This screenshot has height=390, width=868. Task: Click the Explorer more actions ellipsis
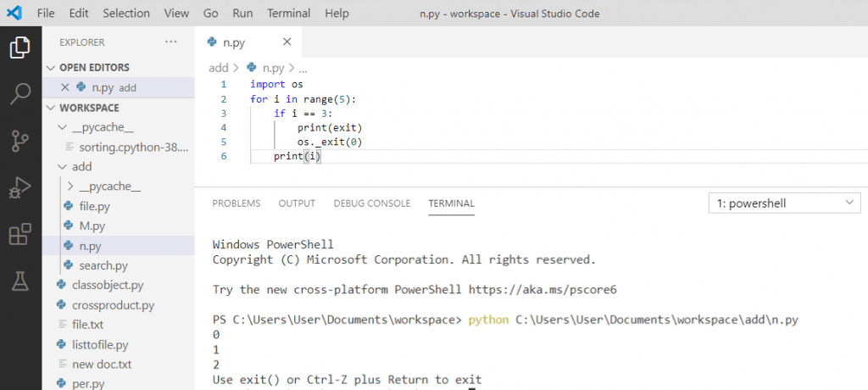point(171,42)
